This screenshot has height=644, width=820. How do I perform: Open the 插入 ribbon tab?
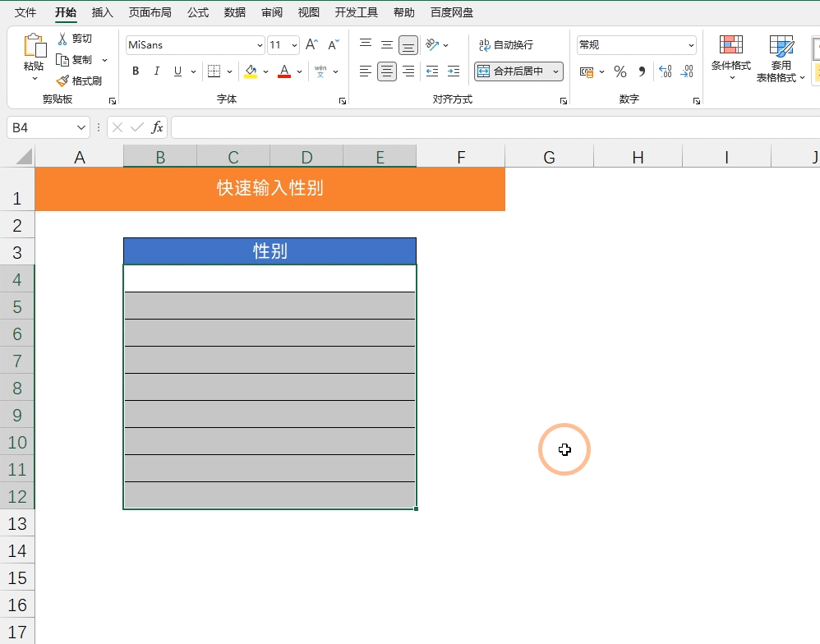[x=103, y=12]
